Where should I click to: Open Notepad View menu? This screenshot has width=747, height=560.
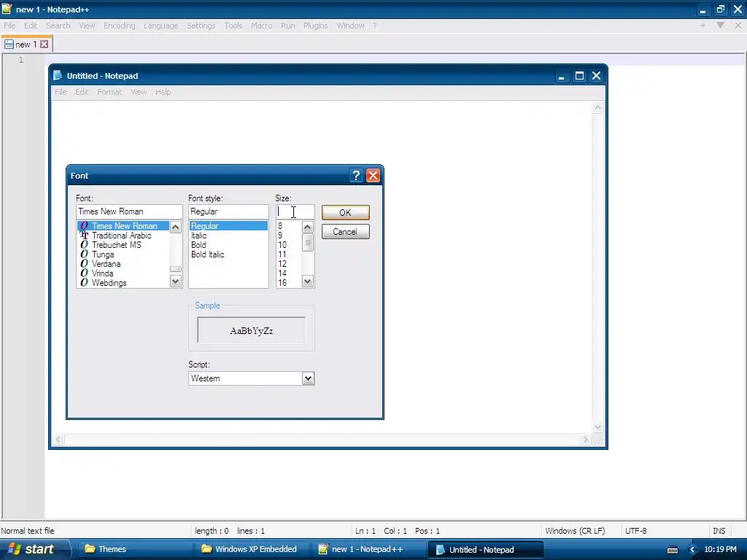pyautogui.click(x=139, y=92)
